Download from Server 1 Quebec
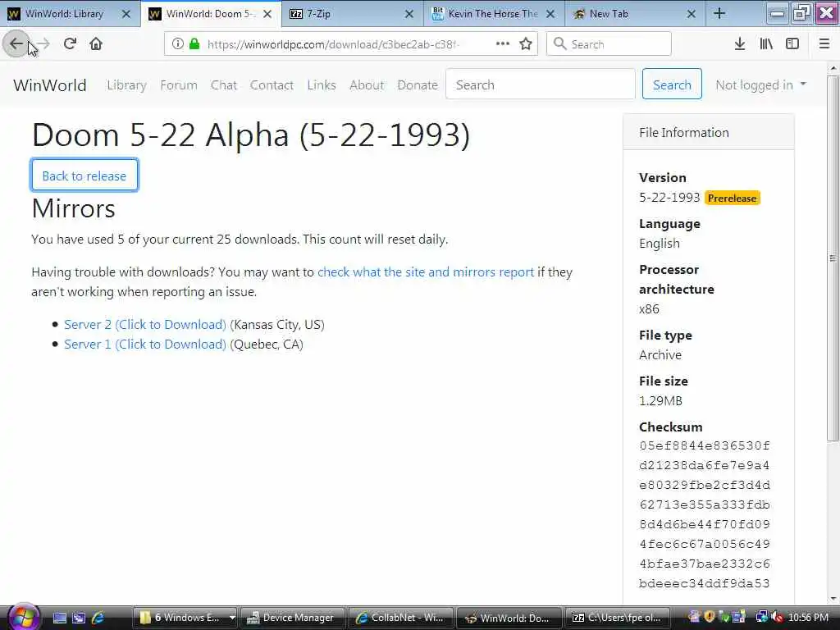Screen dimensions: 840x630 pyautogui.click(x=144, y=344)
